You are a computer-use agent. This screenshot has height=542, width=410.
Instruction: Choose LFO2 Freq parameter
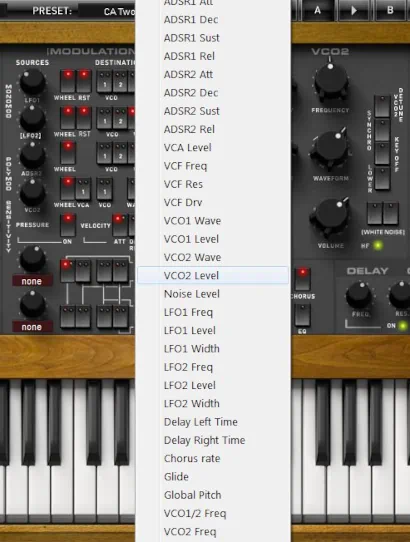pyautogui.click(x=213, y=367)
